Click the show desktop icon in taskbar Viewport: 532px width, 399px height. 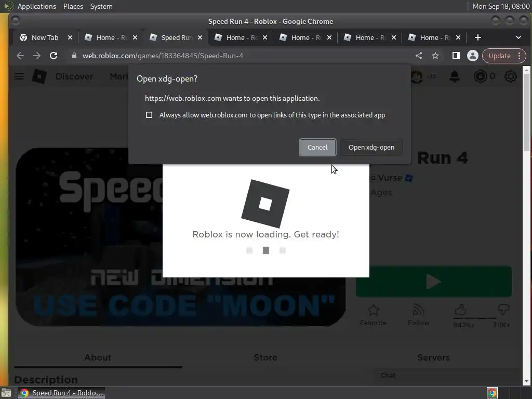(6, 393)
